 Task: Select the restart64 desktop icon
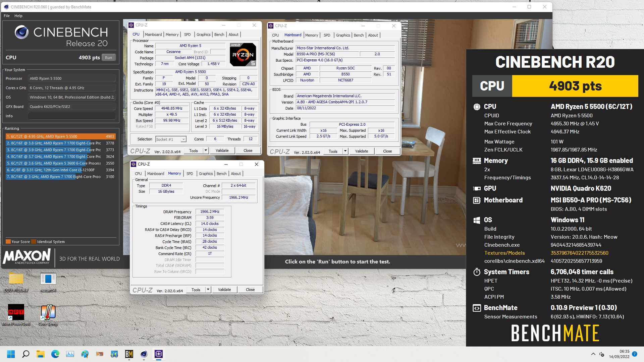48,282
